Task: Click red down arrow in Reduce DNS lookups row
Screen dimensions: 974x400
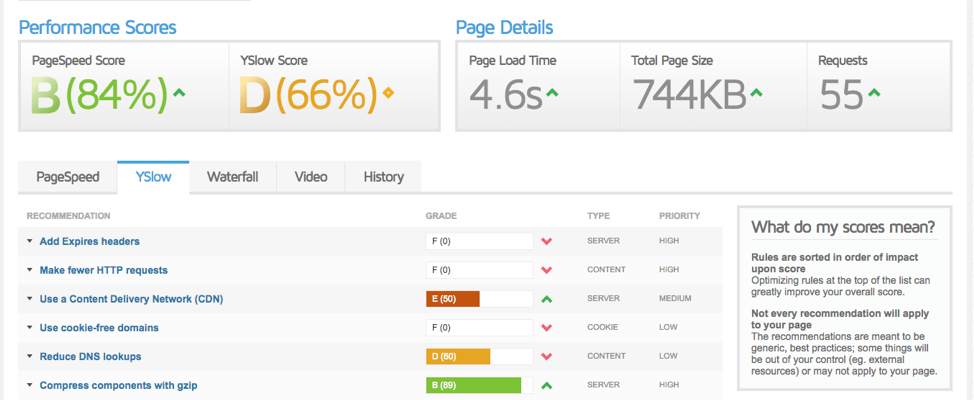Action: pyautogui.click(x=547, y=357)
